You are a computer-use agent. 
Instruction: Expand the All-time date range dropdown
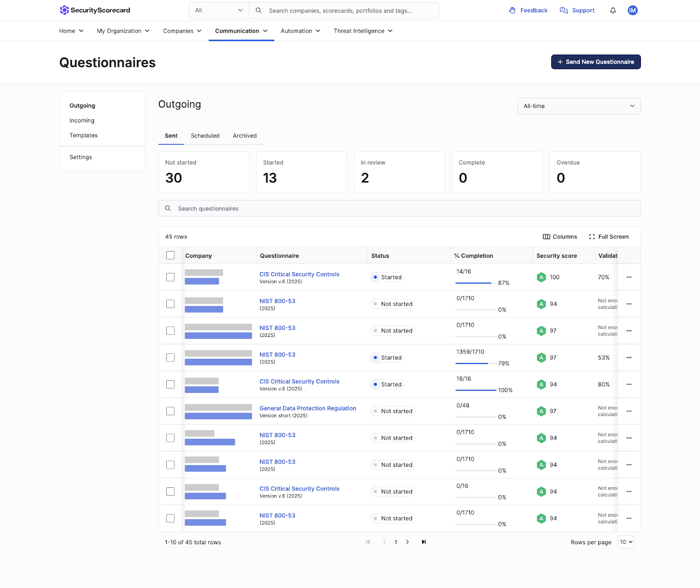coord(578,106)
